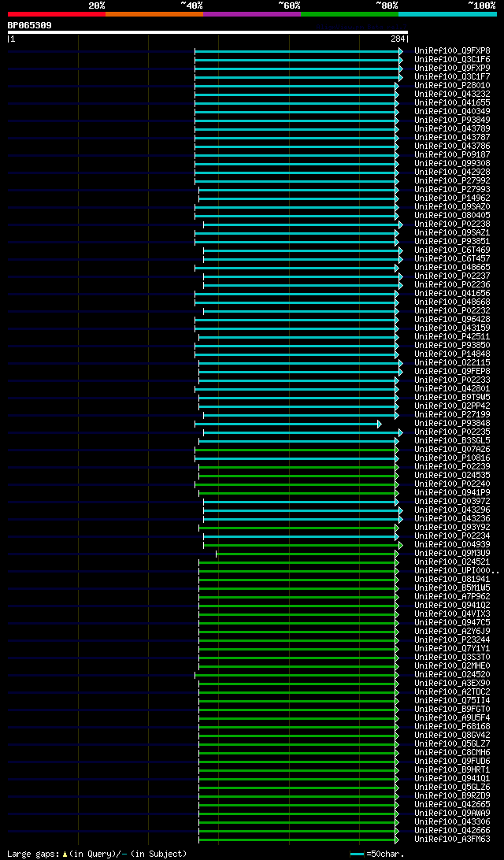Choose the UniRef100_C6T469 label
The image size is (504, 860).
[453, 250]
